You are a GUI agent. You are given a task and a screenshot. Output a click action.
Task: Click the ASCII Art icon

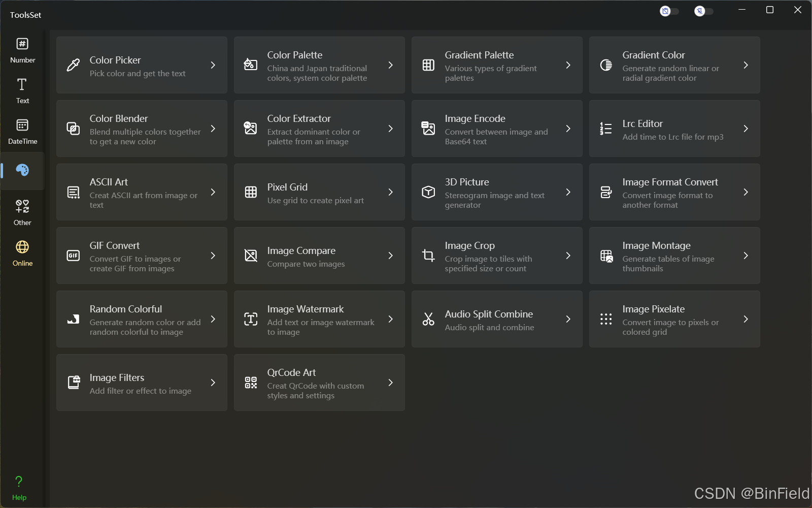[73, 192]
